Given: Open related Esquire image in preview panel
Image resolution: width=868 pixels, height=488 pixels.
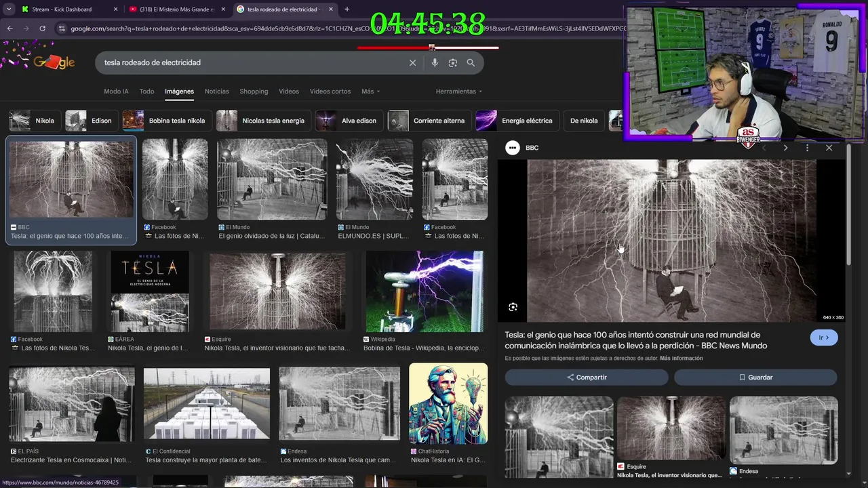Looking at the screenshot, I should click(x=671, y=428).
